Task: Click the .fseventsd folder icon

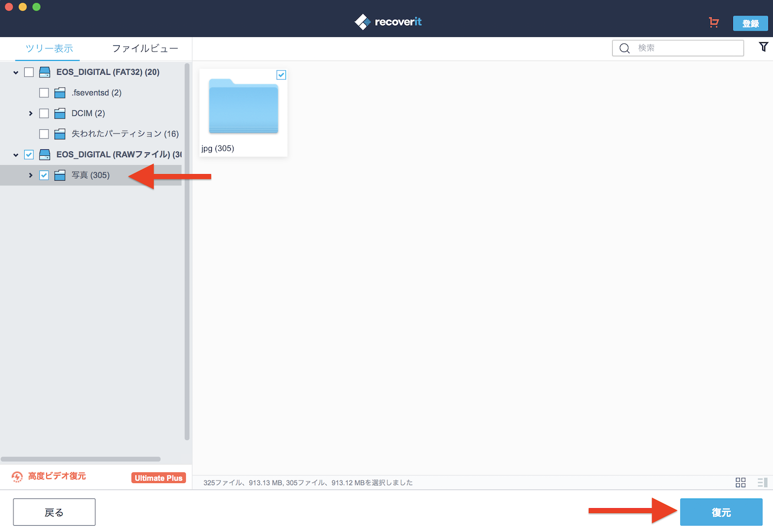Action: tap(60, 93)
